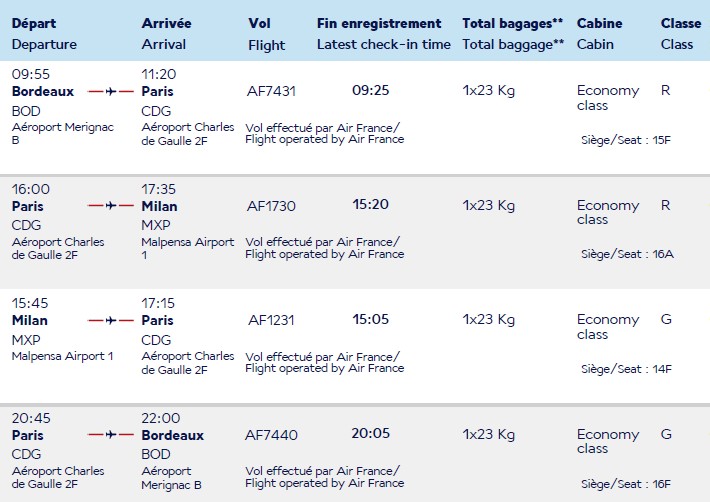Click the Fin enregistrement header
710x502 pixels.
pos(379,23)
